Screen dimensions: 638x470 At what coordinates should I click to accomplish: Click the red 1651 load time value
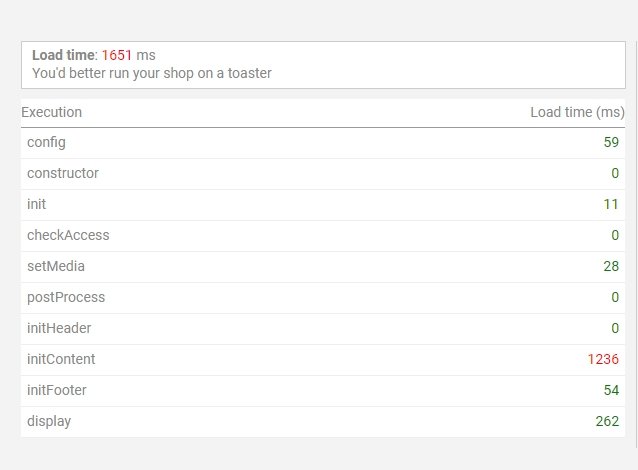click(116, 55)
